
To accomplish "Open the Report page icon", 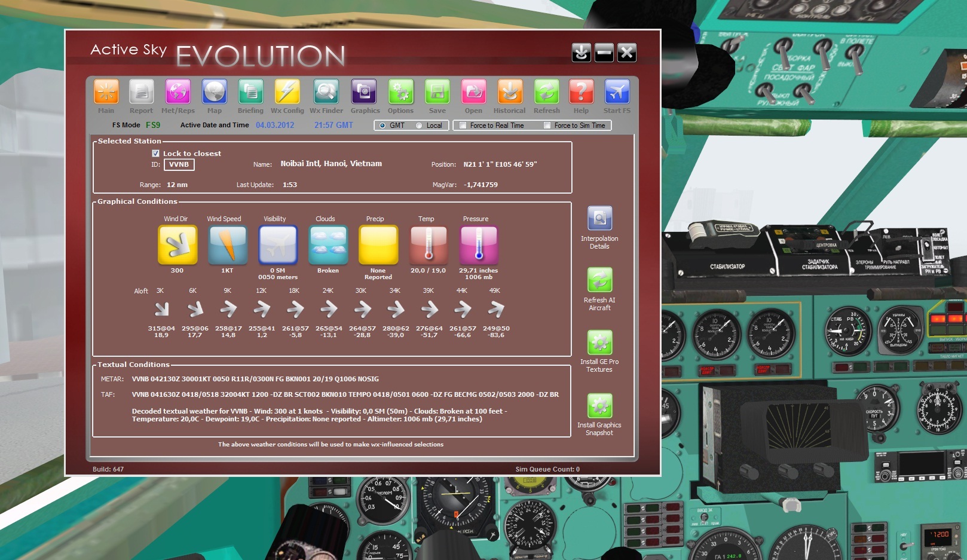I will pos(142,92).
